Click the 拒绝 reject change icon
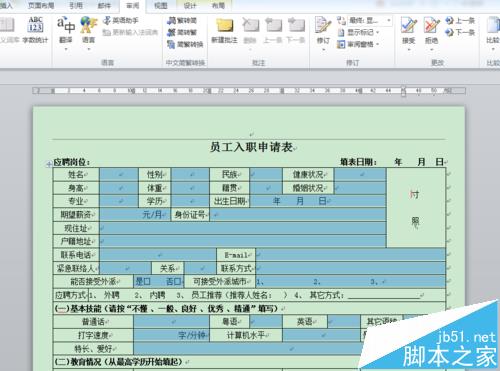The width and height of the screenshot is (500, 371). [x=431, y=25]
